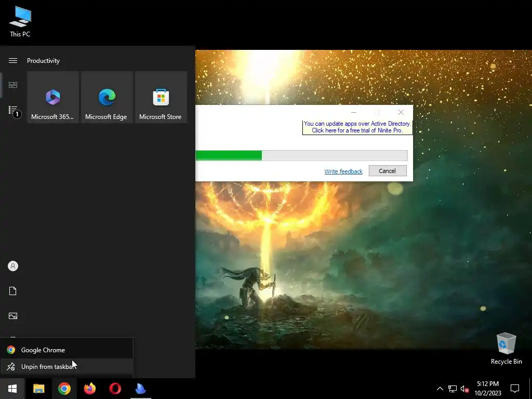The width and height of the screenshot is (532, 399).
Task: Open This PC desktop icon
Action: point(20,22)
